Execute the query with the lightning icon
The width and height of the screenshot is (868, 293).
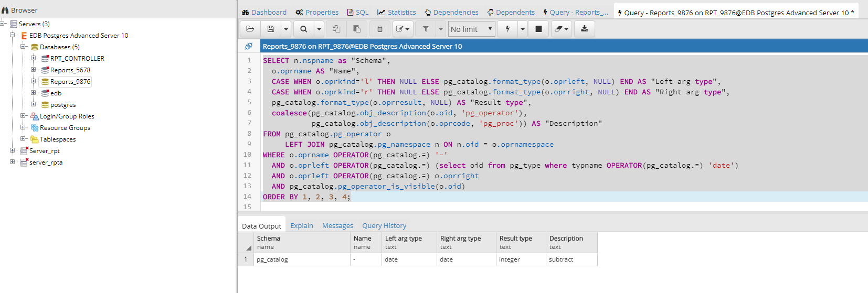[507, 29]
